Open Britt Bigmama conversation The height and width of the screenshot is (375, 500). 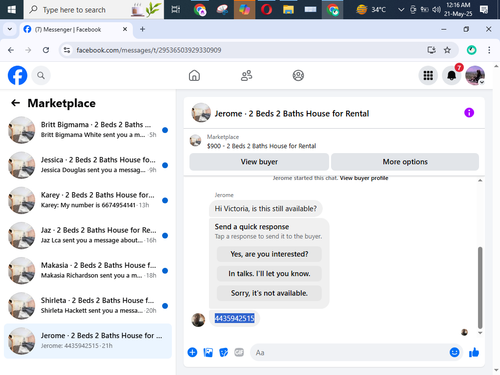click(88, 130)
